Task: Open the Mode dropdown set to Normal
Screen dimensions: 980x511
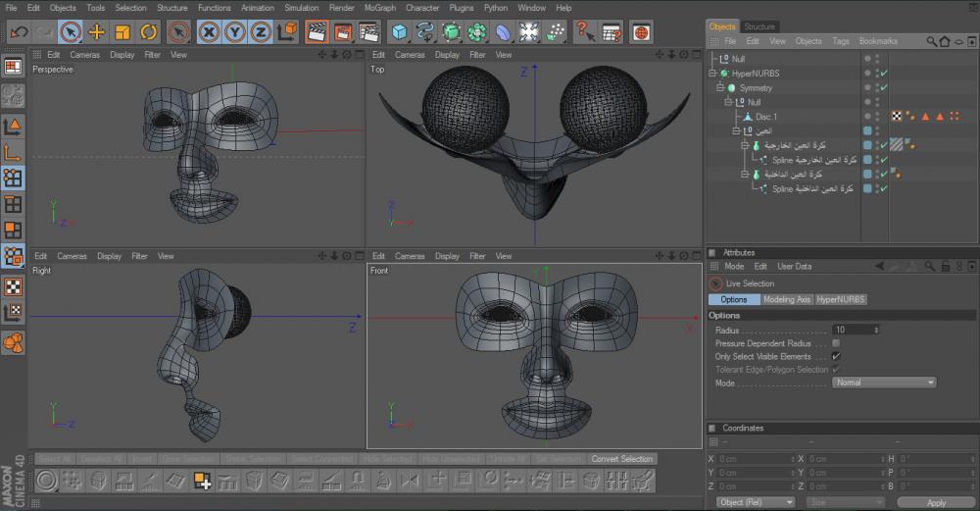Action: coord(884,383)
